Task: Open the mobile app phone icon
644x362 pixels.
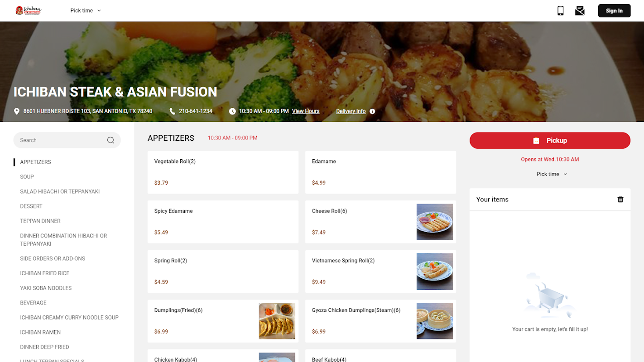Action: (560, 10)
